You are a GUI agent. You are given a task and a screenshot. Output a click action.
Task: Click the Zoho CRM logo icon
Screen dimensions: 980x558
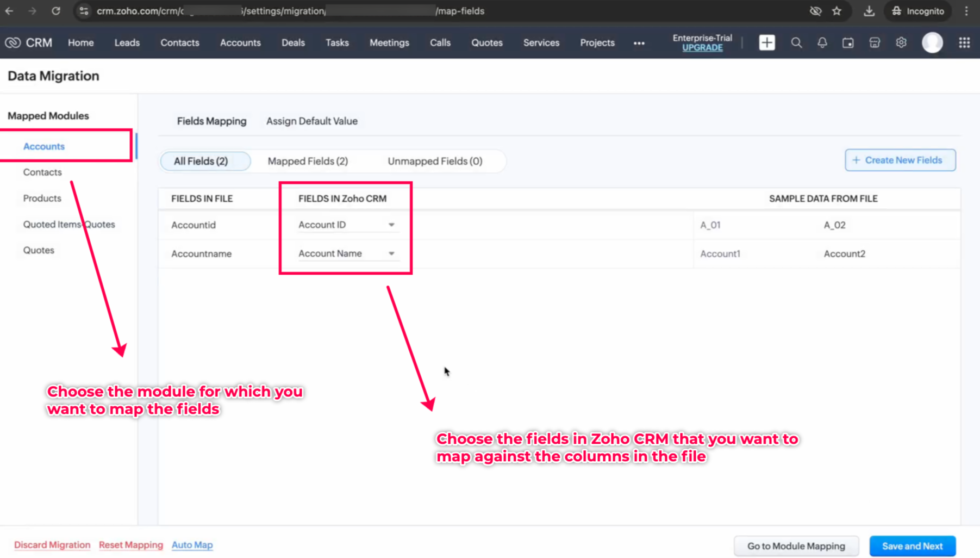[13, 42]
